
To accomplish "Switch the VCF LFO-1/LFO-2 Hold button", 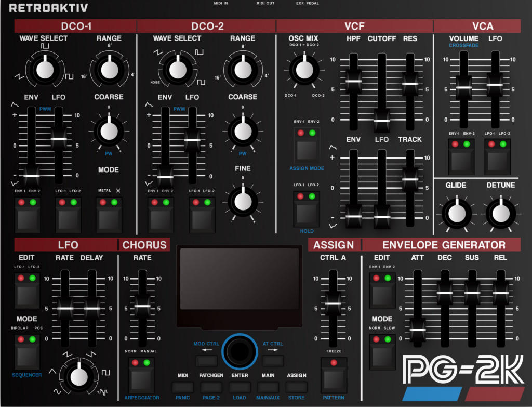I will [x=306, y=213].
